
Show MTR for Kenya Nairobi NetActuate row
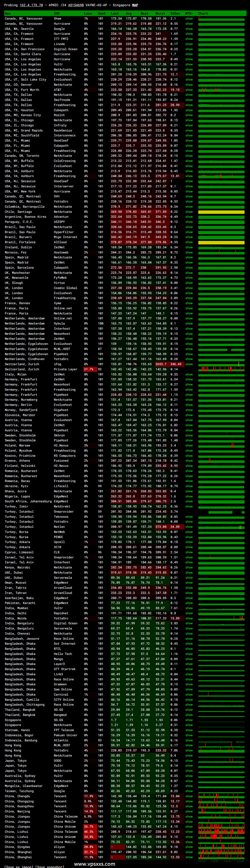click(x=189, y=568)
